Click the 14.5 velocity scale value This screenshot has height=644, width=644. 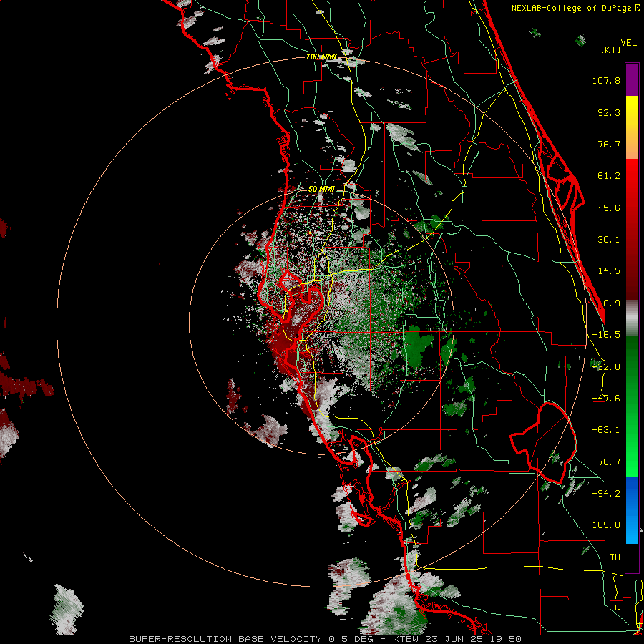point(609,271)
